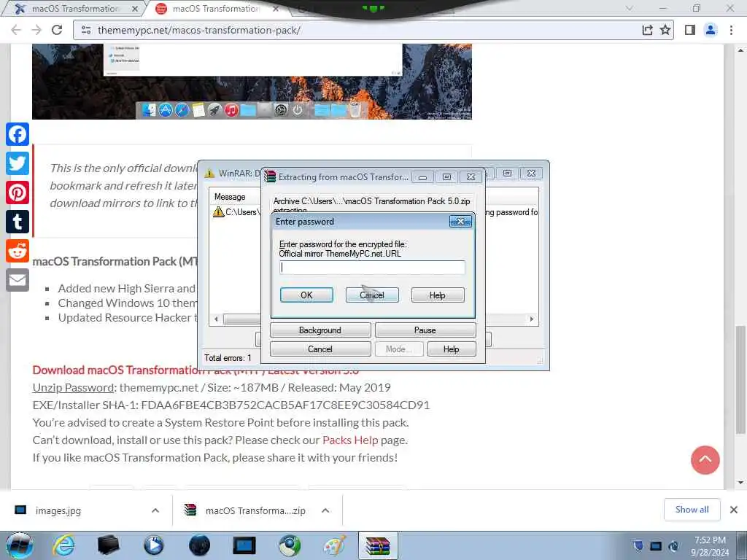Click the Email share icon
The width and height of the screenshot is (747, 560).
pyautogui.click(x=18, y=280)
